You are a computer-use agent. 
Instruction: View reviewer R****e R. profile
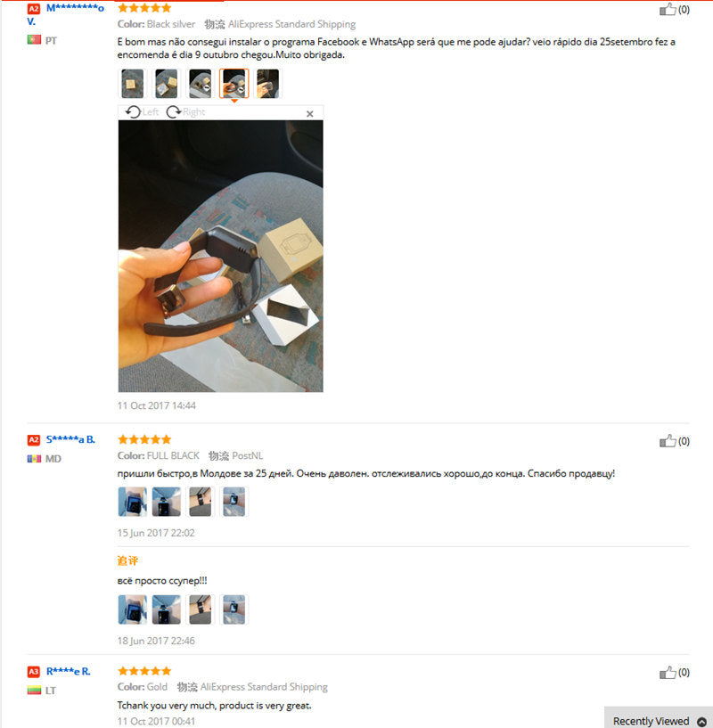[69, 671]
